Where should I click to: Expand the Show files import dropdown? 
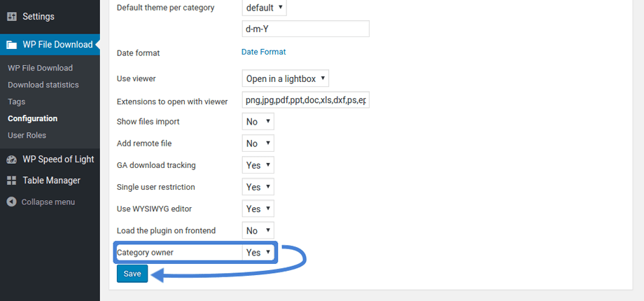click(x=258, y=122)
